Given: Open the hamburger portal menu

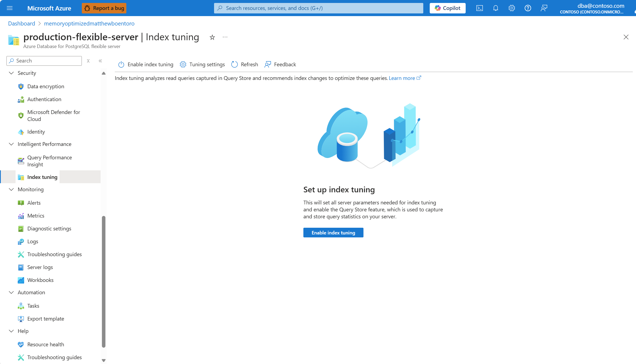Looking at the screenshot, I should (10, 8).
